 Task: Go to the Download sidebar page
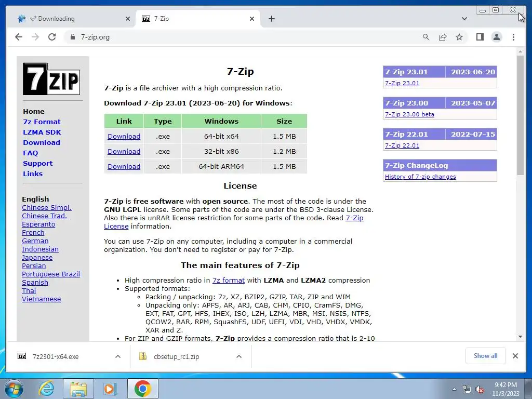pos(42,142)
